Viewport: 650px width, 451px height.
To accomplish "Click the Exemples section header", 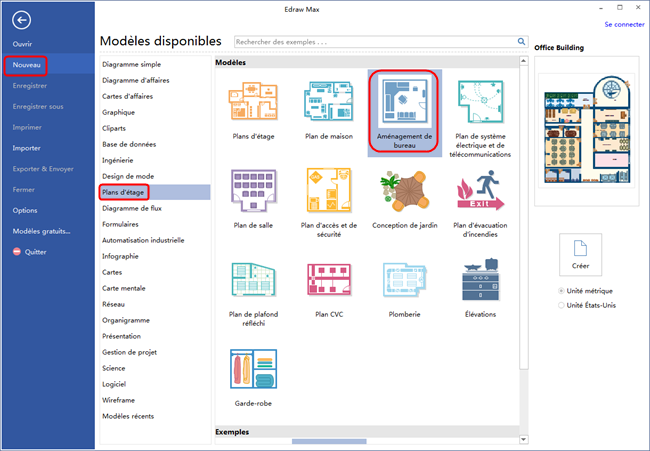I will tap(366, 432).
